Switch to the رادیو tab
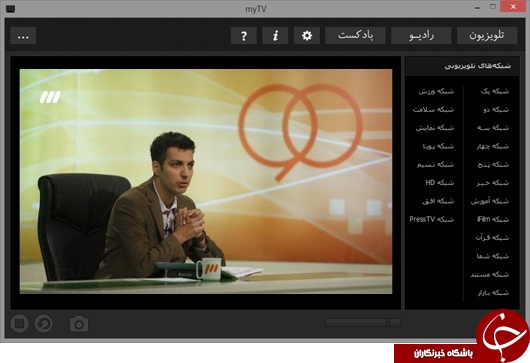Image resolution: width=530 pixels, height=363 pixels. tap(421, 35)
